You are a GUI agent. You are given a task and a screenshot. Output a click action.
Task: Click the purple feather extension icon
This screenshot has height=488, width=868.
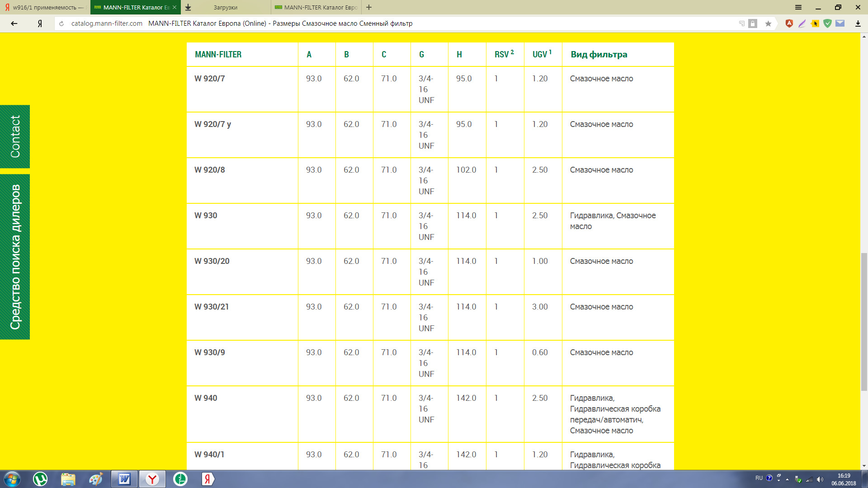click(802, 23)
